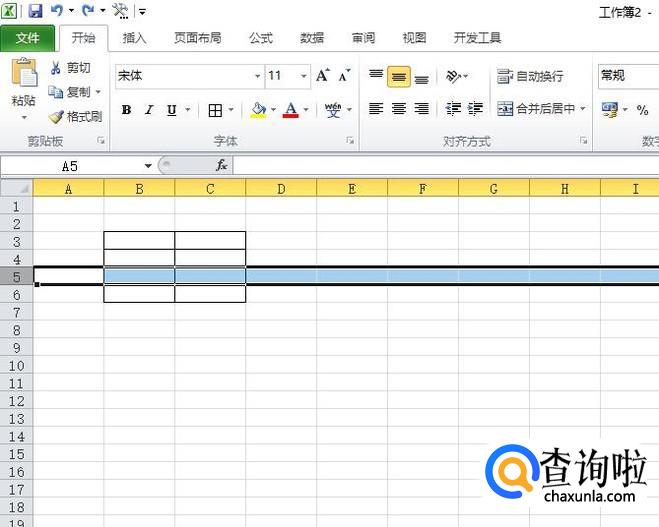Image resolution: width=659 pixels, height=527 pixels.
Task: Open the 字体 font dialog launcher
Action: pyautogui.click(x=350, y=140)
